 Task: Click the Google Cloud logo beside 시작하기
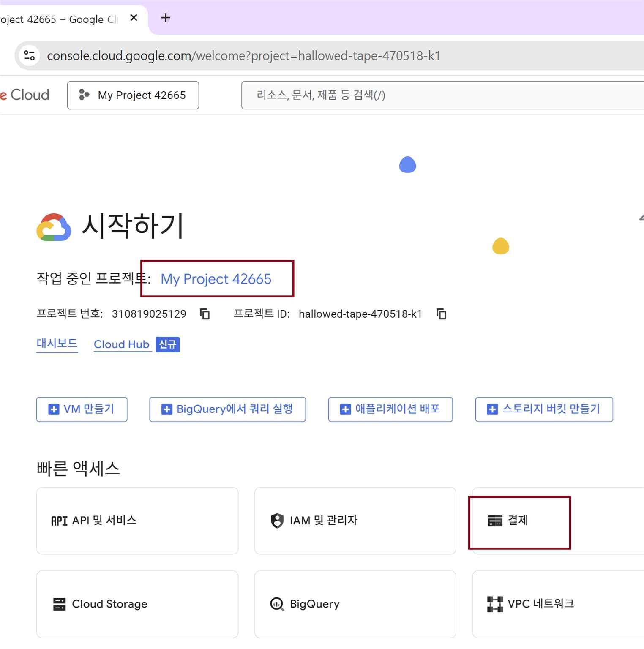(x=54, y=227)
